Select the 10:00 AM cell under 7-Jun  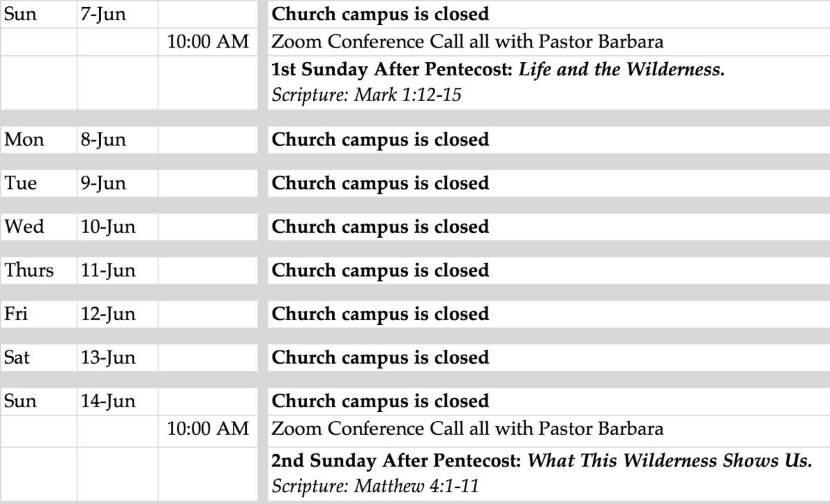point(207,41)
